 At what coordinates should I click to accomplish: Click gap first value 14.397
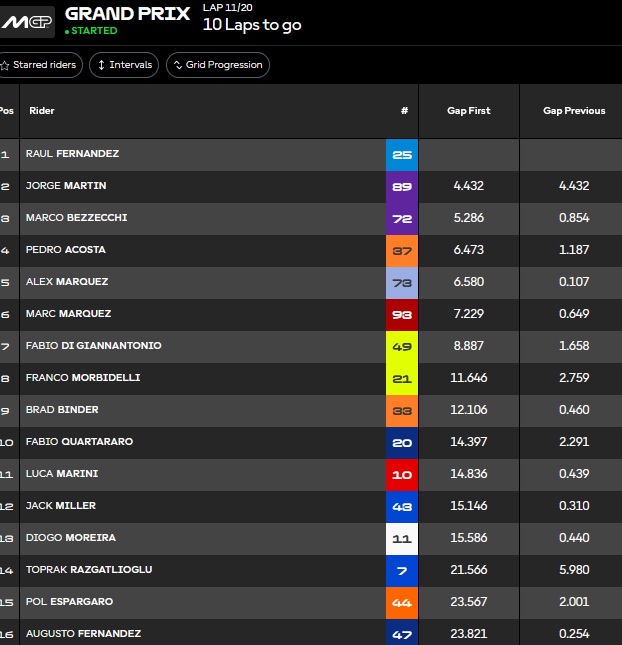469,442
